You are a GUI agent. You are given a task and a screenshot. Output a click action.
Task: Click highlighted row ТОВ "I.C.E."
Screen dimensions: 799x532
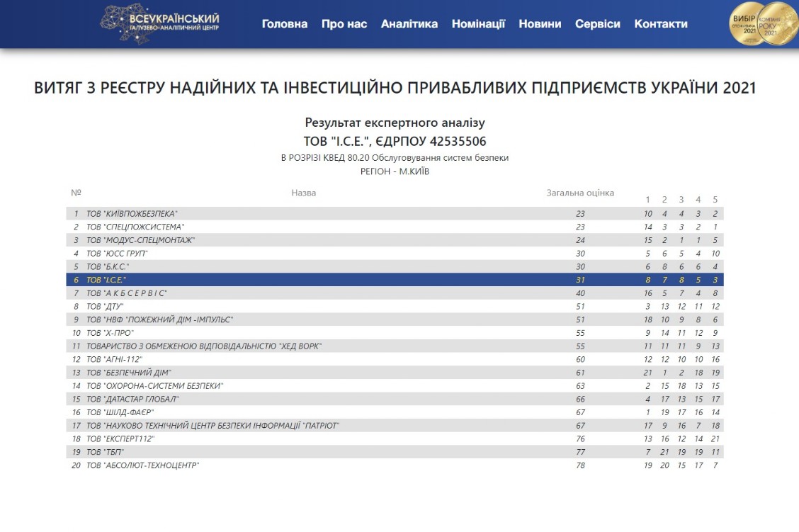click(395, 280)
